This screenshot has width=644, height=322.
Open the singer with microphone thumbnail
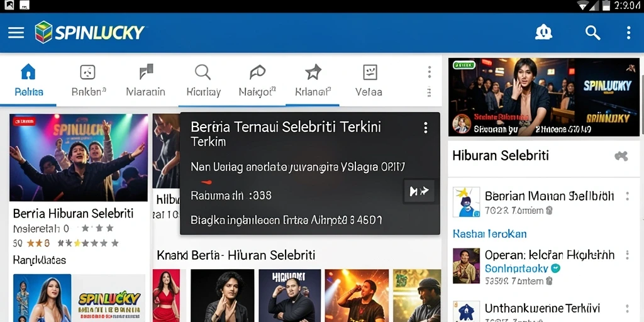point(357,296)
